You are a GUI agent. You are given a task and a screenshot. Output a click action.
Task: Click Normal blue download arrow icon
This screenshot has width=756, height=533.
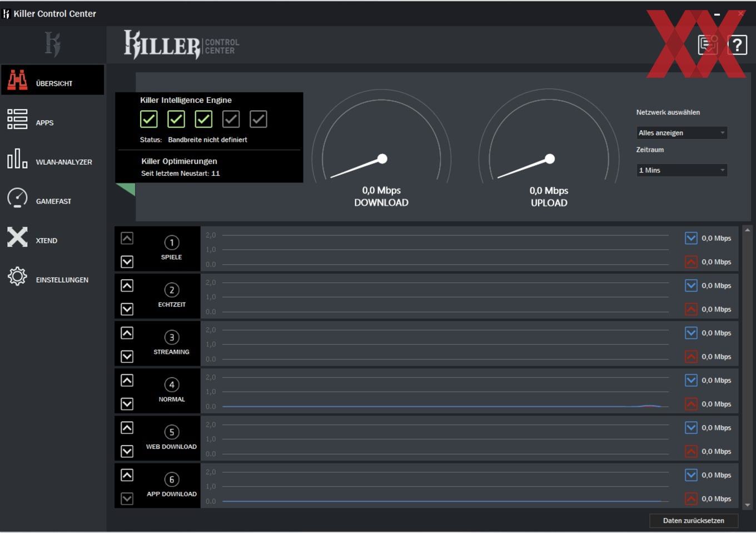(x=691, y=380)
